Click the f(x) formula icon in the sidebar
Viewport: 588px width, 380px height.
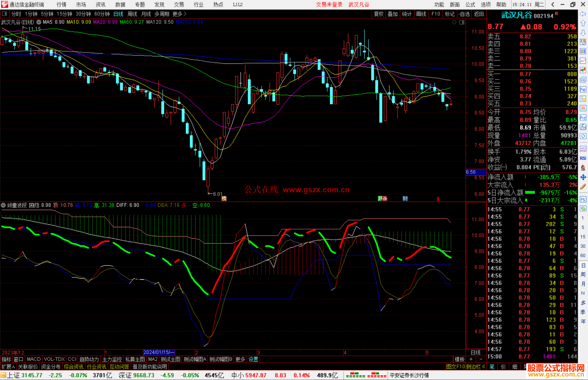[x=583, y=127]
